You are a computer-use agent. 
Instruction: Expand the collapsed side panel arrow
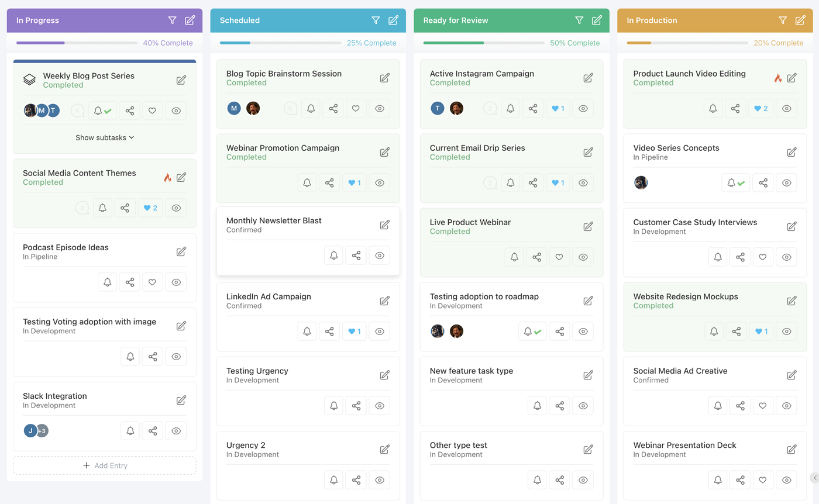[814, 478]
